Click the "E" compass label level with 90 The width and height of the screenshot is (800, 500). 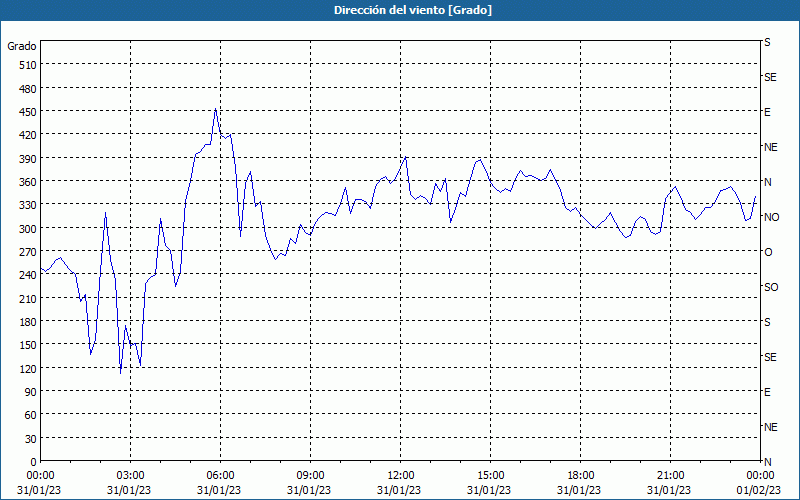tap(767, 392)
